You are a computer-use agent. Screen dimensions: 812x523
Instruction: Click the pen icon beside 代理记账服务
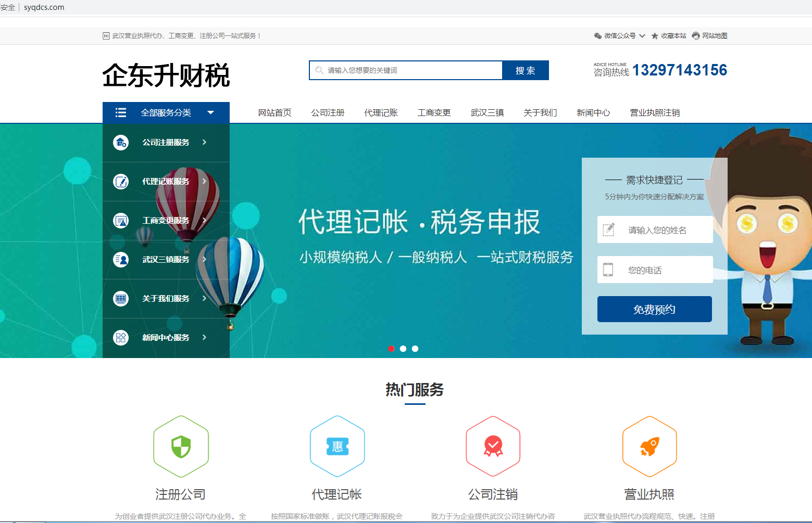(x=121, y=182)
